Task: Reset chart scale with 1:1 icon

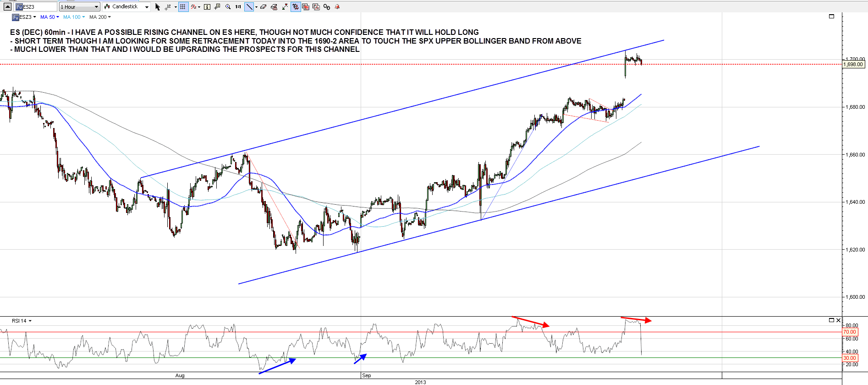Action: tap(238, 7)
